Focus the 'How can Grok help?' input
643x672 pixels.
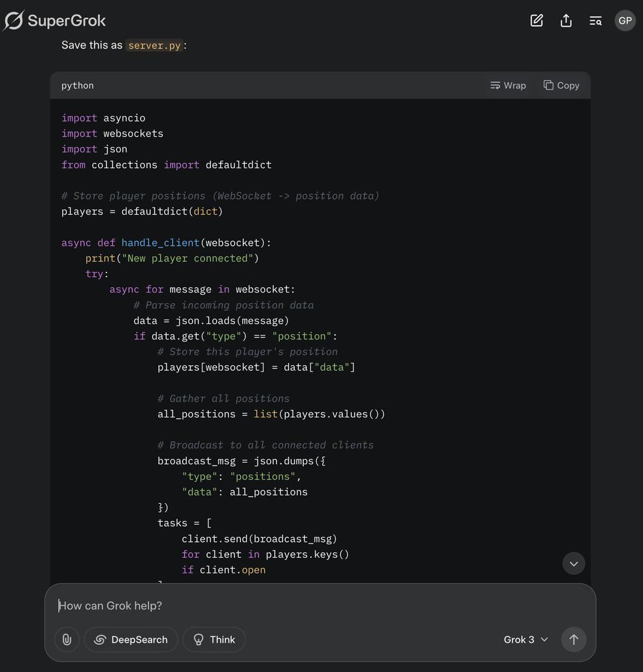point(320,605)
